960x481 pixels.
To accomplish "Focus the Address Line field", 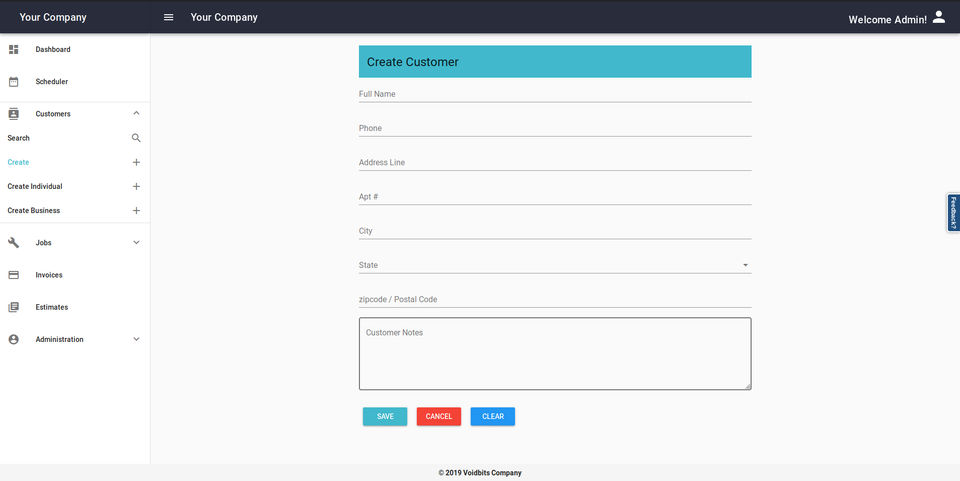I will click(555, 163).
